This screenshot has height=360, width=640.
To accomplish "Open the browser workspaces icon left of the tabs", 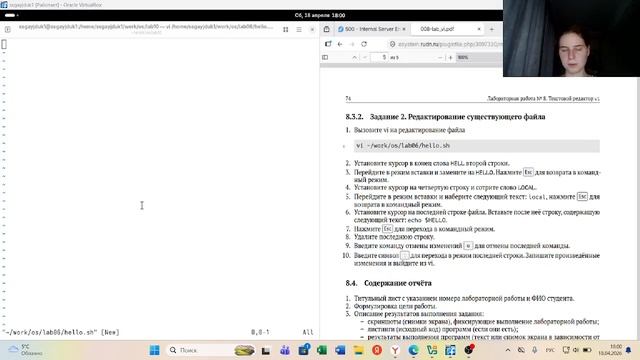I will 327,29.
